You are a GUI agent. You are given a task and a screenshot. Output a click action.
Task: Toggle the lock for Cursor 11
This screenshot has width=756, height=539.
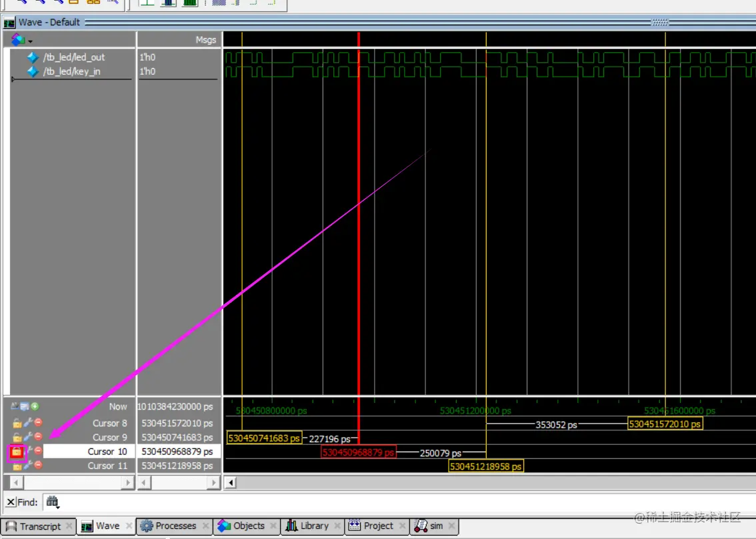point(17,466)
